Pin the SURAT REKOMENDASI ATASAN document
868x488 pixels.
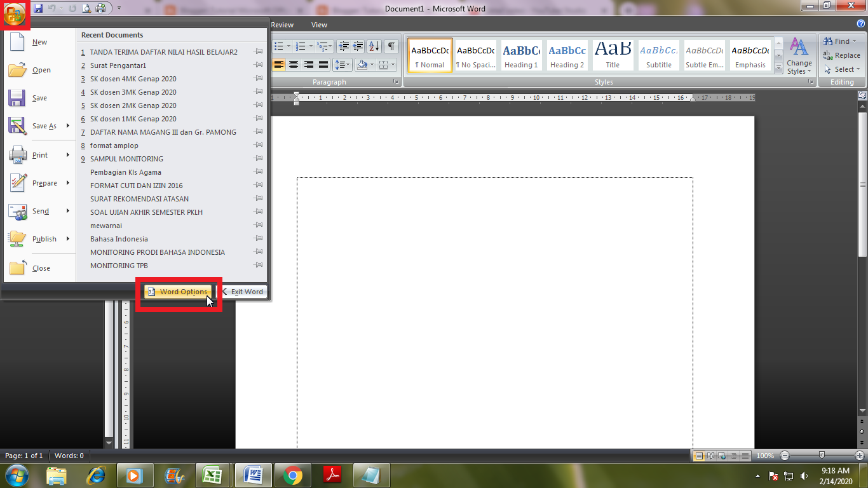[x=259, y=199]
